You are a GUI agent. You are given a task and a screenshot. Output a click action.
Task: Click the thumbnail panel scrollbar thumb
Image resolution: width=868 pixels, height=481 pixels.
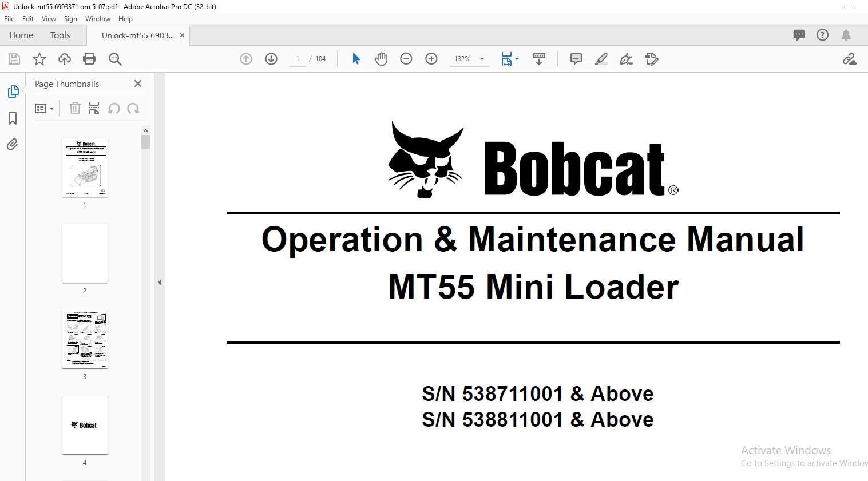(x=145, y=142)
